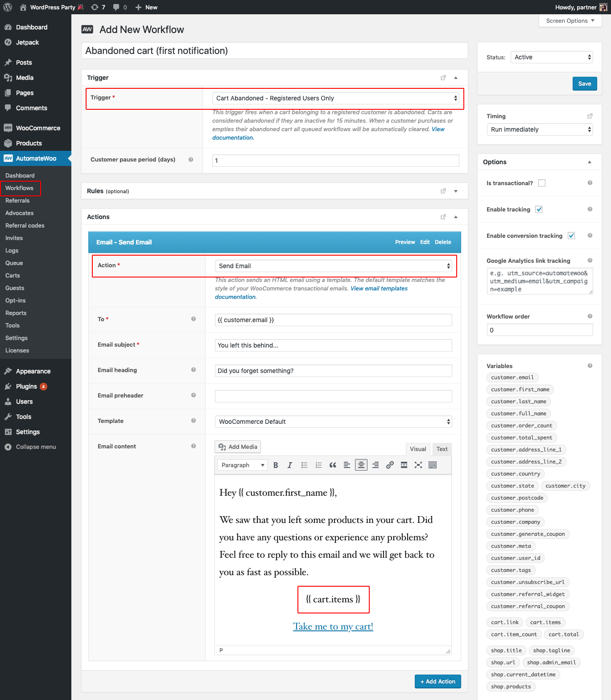Align email text to the left

pyautogui.click(x=347, y=465)
